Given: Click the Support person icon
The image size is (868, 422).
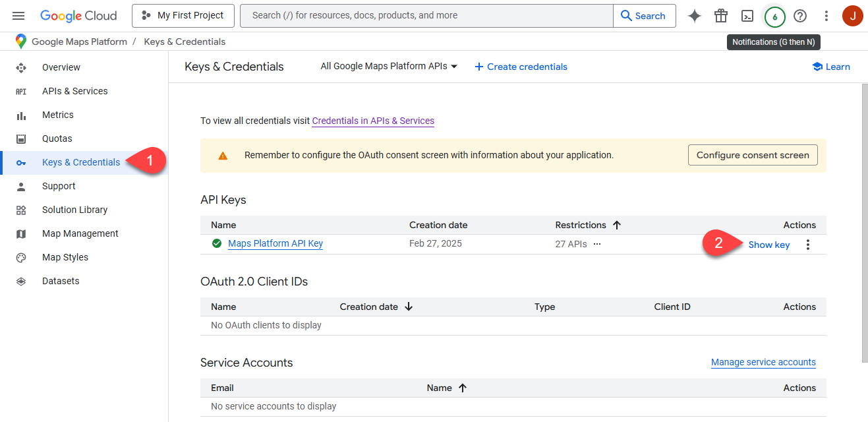Looking at the screenshot, I should coord(21,187).
